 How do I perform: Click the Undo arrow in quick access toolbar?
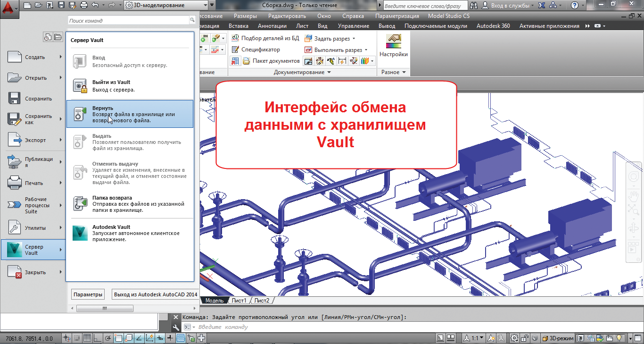96,5
